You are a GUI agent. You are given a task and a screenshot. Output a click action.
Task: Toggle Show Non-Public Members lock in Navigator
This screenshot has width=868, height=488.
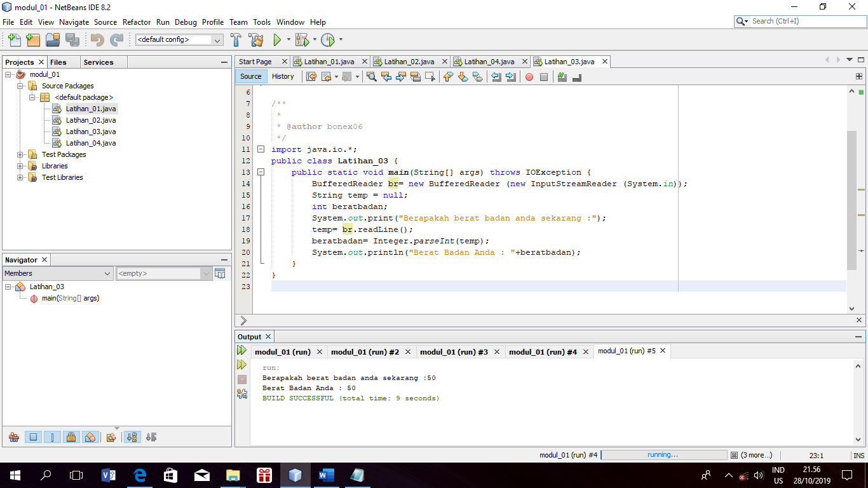click(x=71, y=437)
